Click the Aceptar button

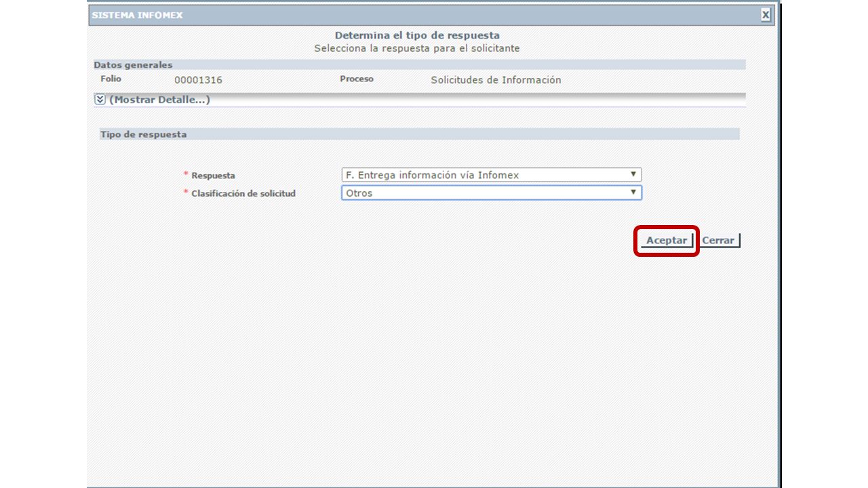(667, 241)
